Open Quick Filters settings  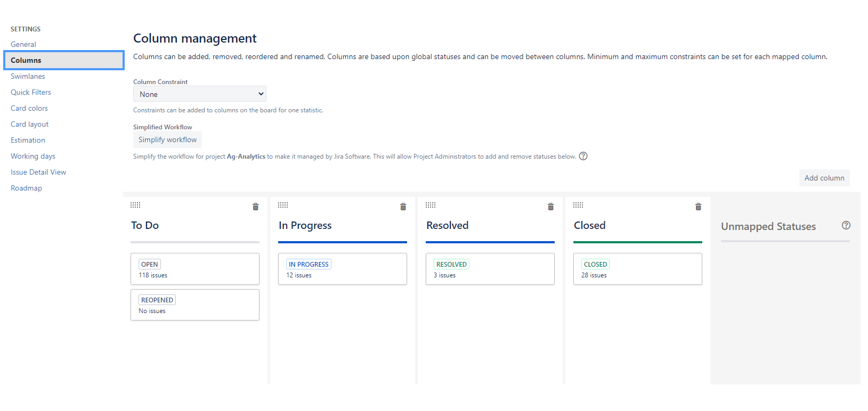click(x=31, y=92)
